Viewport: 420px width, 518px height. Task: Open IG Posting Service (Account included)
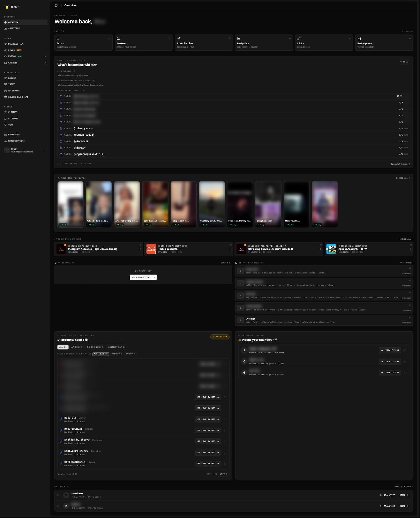279,249
